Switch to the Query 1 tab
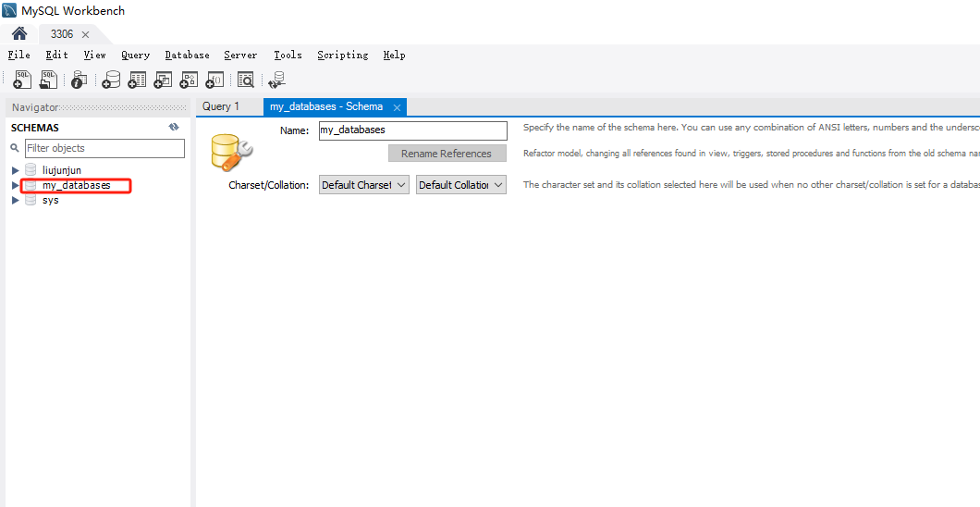Image resolution: width=980 pixels, height=507 pixels. click(221, 106)
